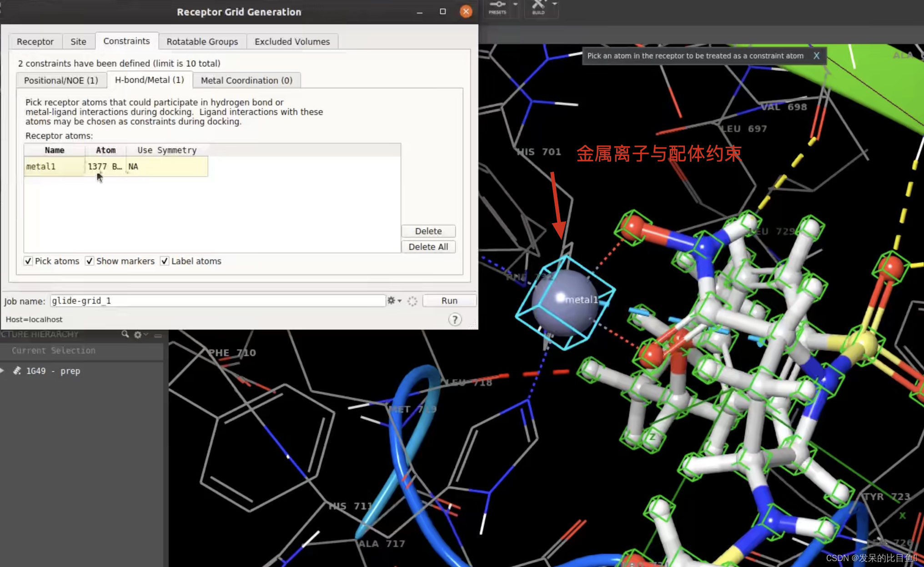This screenshot has height=567, width=924.
Task: Open the Build tool icon
Action: [538, 6]
